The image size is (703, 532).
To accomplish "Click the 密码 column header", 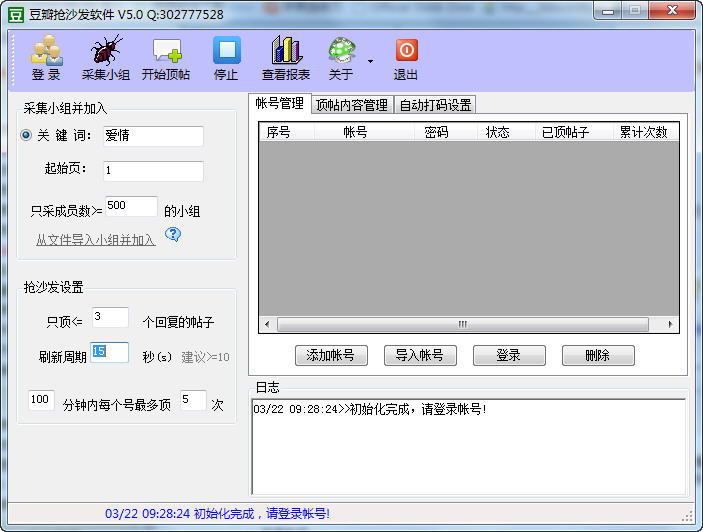I will (445, 132).
